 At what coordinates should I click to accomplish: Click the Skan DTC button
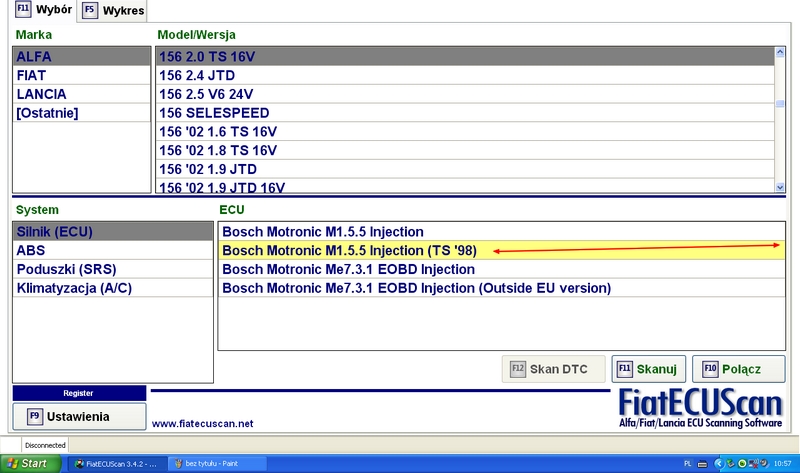coord(554,369)
